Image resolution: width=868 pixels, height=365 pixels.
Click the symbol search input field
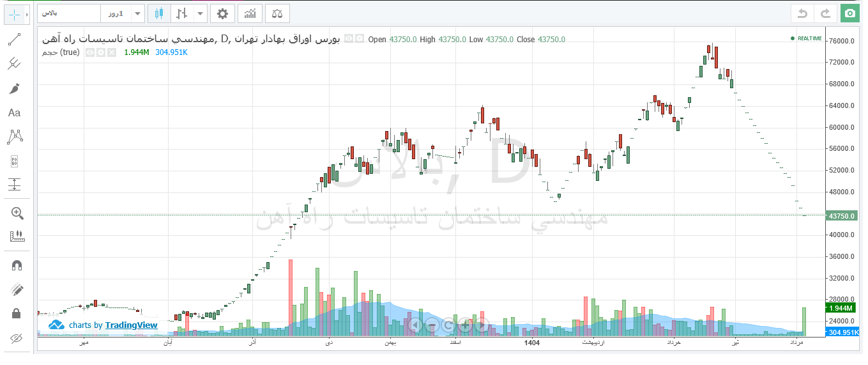[69, 13]
